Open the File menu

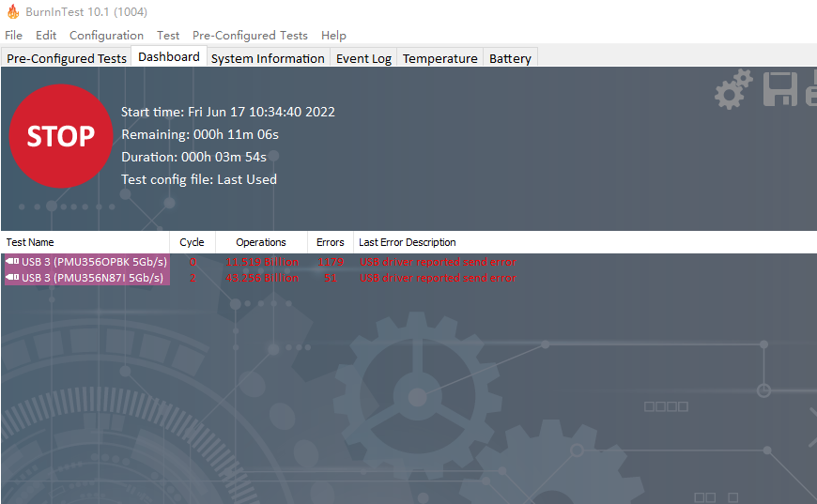(13, 36)
